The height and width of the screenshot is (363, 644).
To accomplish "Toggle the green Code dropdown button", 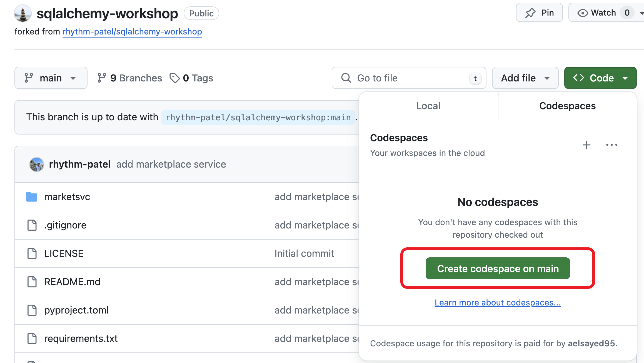I will pos(600,78).
